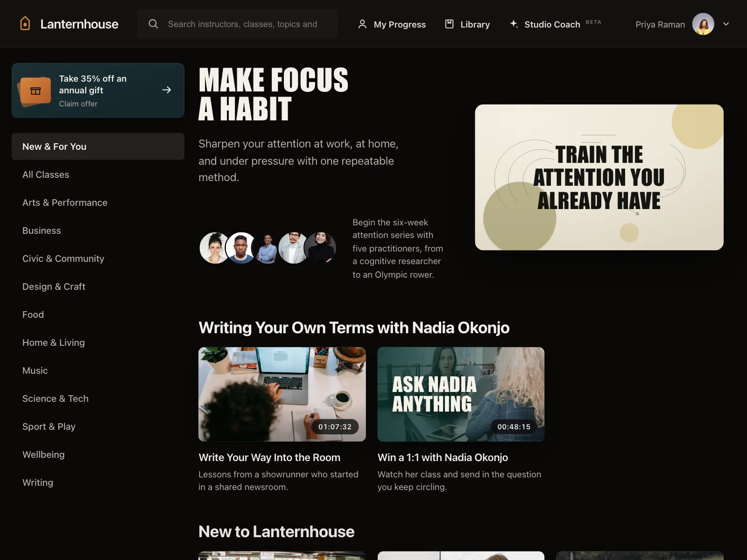The width and height of the screenshot is (747, 560).
Task: Click the Lanternhouse lantern logo icon
Action: pos(25,24)
